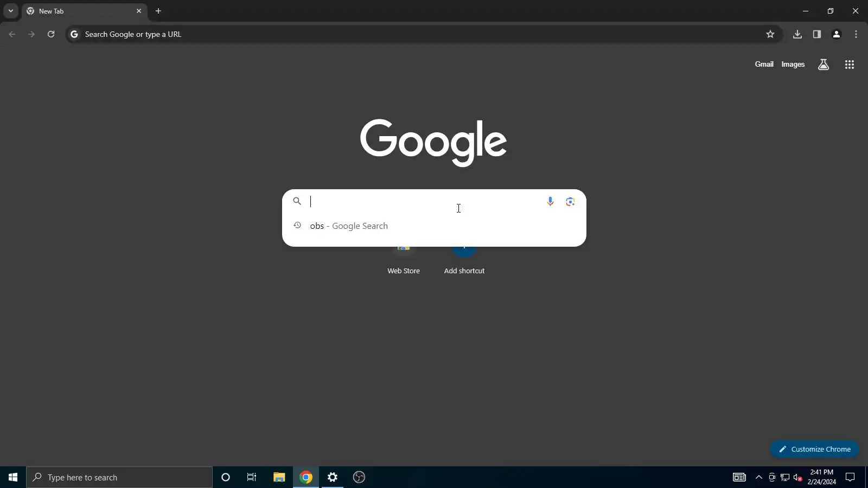Viewport: 868px width, 488px height.
Task: Open Cortana circle on taskbar
Action: [x=226, y=477]
